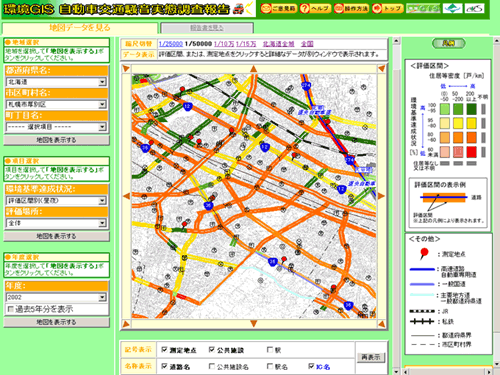
Task: Switch to the grey 報告書を見る tab
Action: click(x=207, y=28)
